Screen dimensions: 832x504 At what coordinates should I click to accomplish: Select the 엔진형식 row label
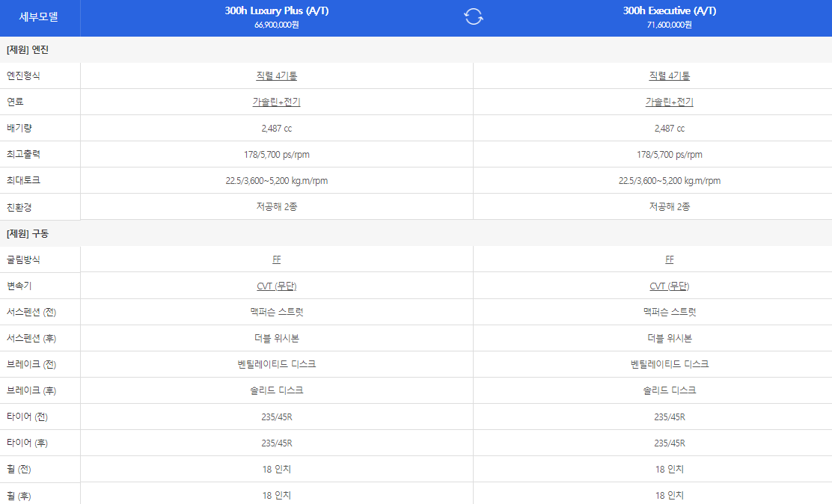click(23, 76)
